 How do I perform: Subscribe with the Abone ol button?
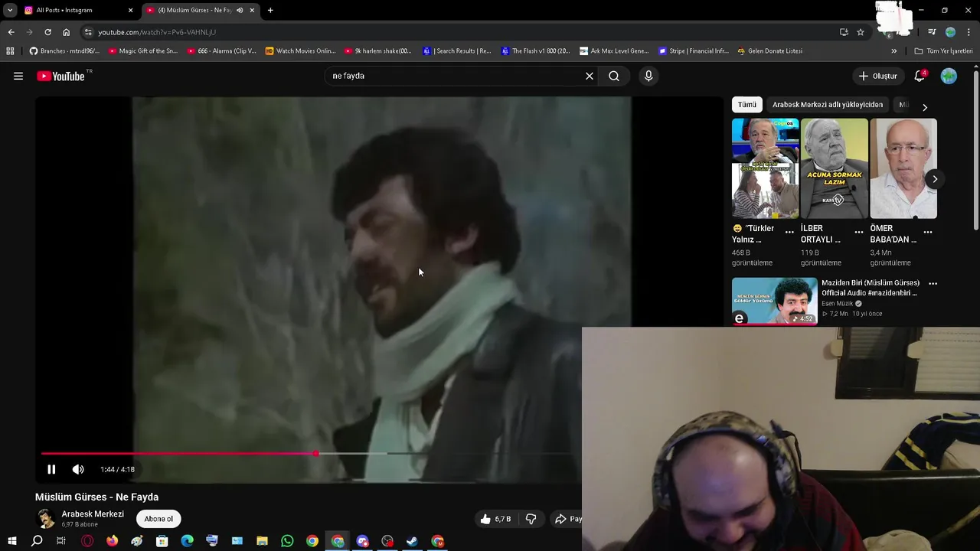tap(158, 519)
